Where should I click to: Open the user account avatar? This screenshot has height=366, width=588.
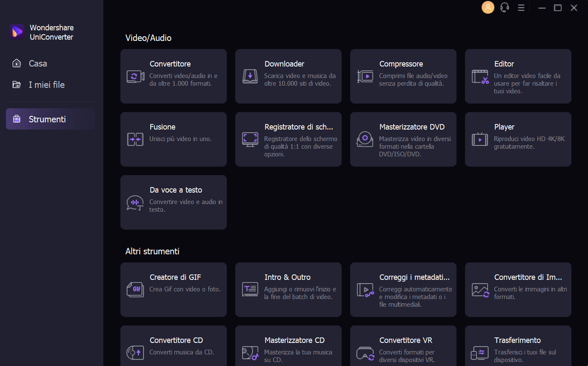(x=488, y=7)
